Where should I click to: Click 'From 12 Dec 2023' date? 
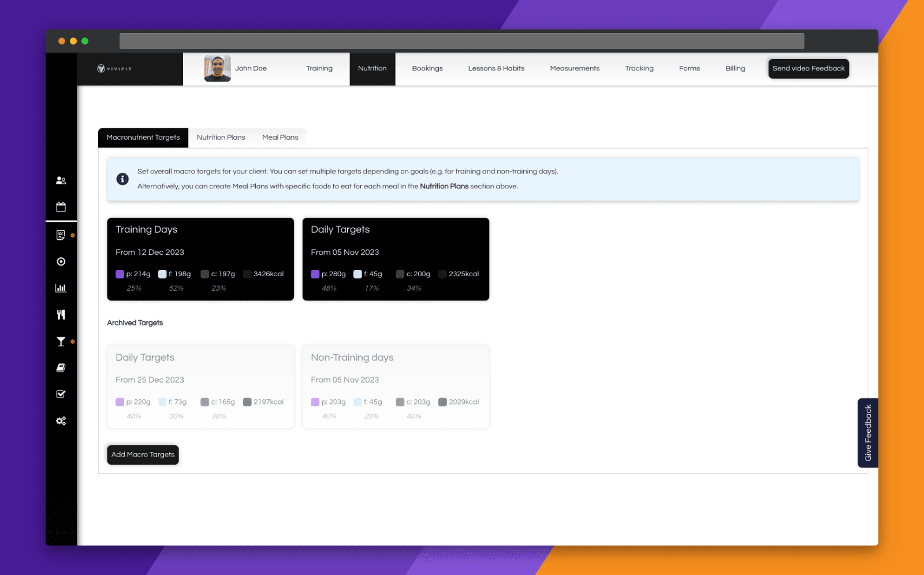pyautogui.click(x=150, y=253)
